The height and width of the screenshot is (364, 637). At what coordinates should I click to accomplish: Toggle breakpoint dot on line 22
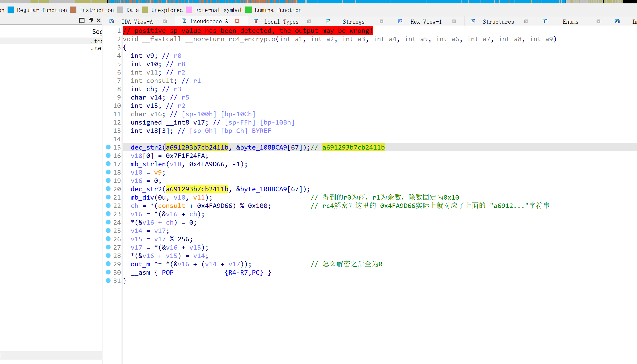click(x=108, y=206)
